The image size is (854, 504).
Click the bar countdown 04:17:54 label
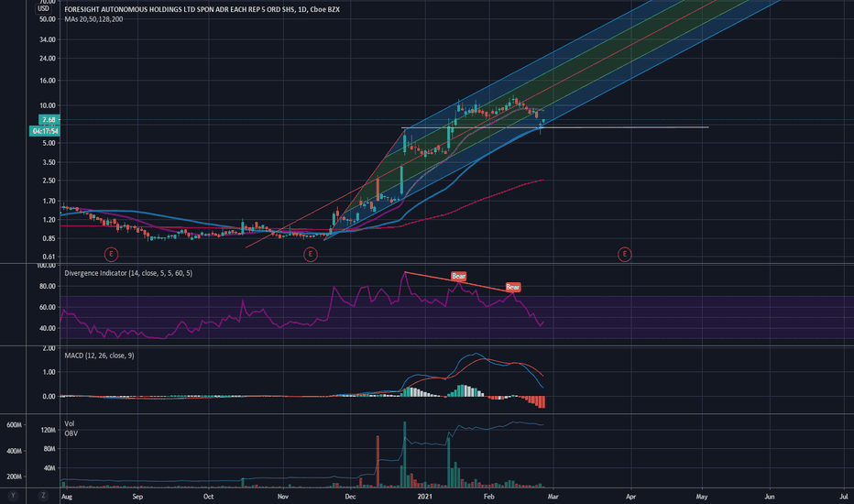[x=45, y=131]
